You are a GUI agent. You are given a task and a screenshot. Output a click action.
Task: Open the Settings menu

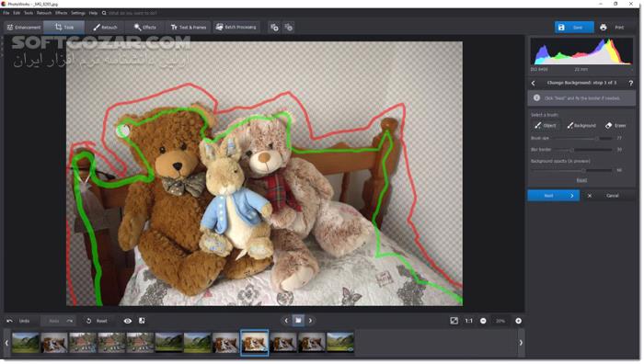click(x=77, y=13)
